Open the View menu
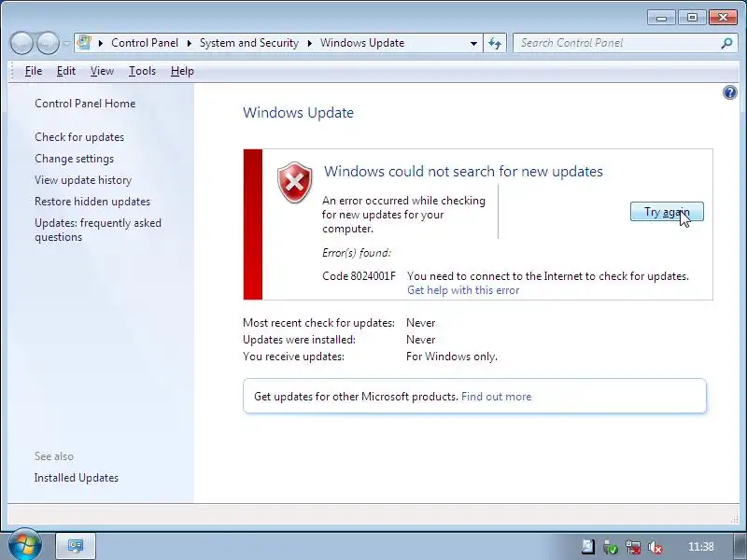The width and height of the screenshot is (747, 560). (102, 71)
